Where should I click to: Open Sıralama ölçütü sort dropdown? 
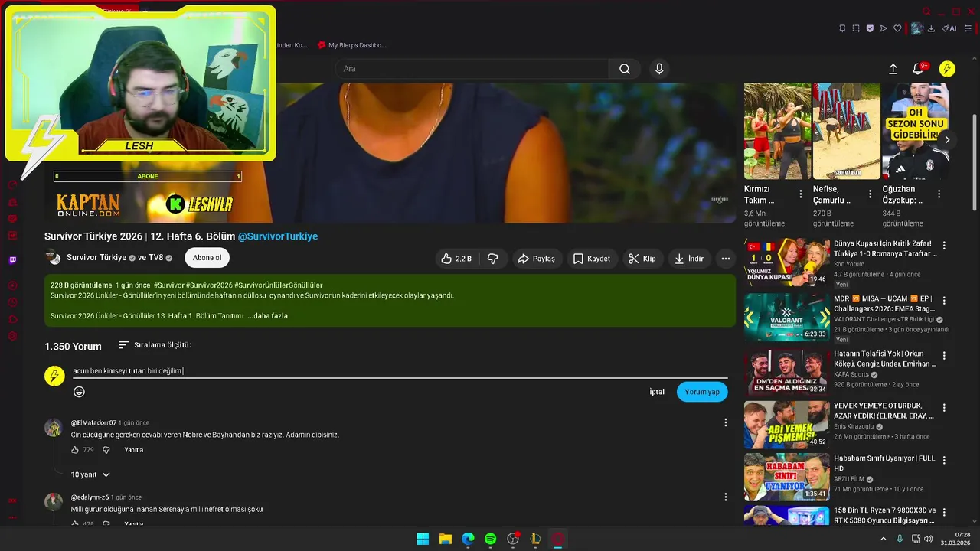point(155,345)
